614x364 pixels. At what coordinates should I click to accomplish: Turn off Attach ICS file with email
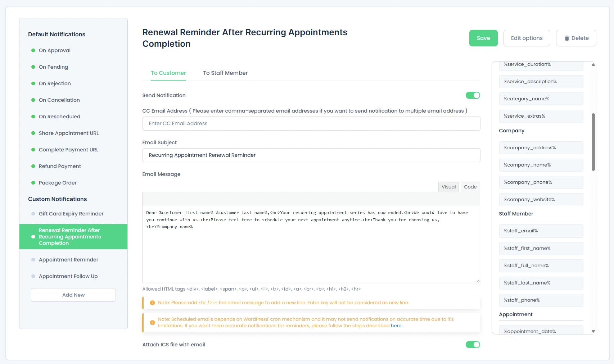473,344
